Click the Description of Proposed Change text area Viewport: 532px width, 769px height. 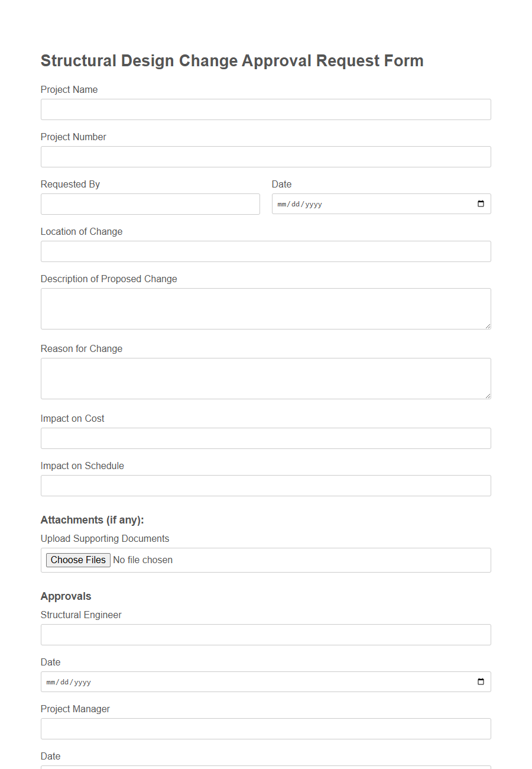pos(265,308)
